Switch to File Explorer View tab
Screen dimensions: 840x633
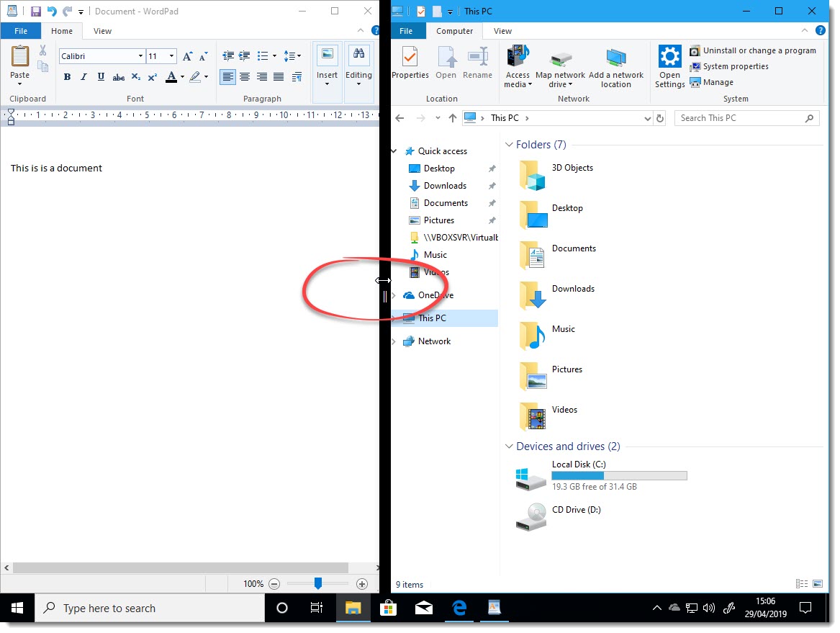click(502, 31)
